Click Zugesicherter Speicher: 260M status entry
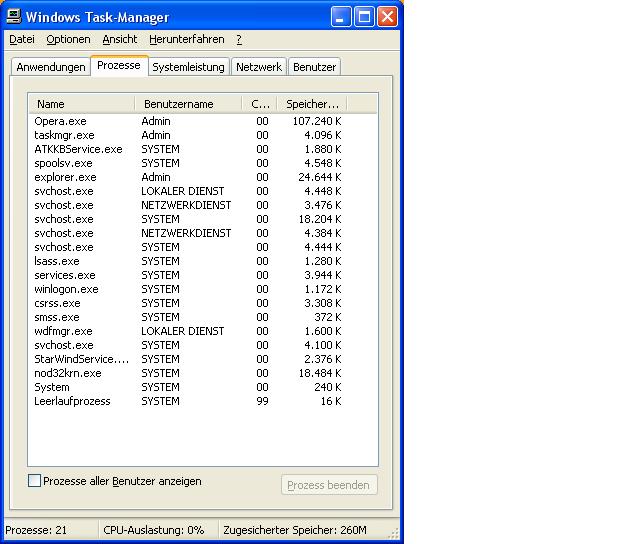 pyautogui.click(x=295, y=530)
